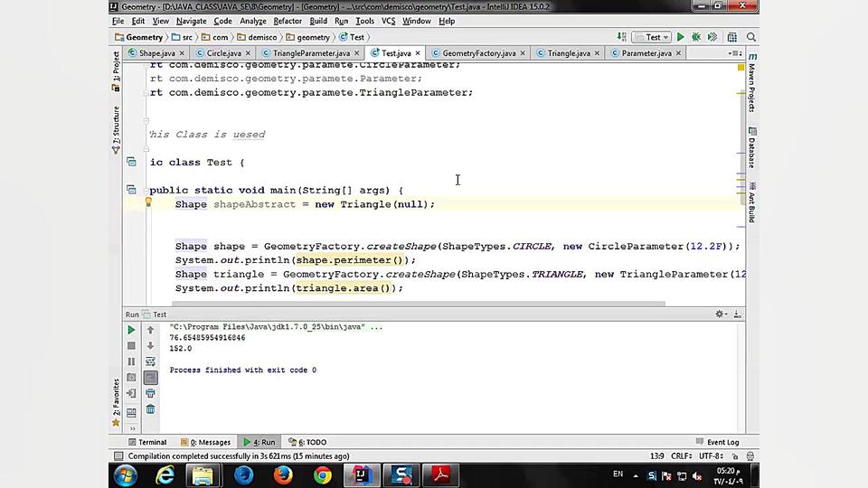This screenshot has height=488, width=868.
Task: Open the VCS menu
Action: pos(389,21)
